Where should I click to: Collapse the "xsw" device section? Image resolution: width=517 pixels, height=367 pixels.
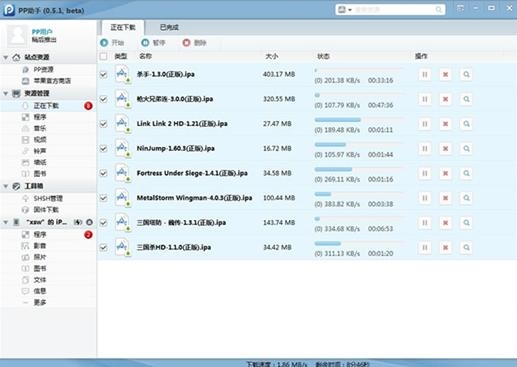(x=6, y=222)
